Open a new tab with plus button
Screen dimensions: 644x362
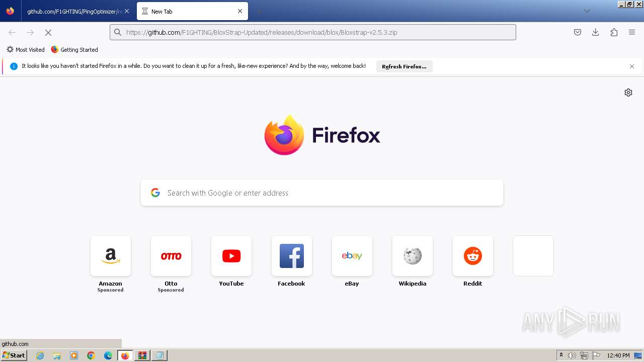259,11
